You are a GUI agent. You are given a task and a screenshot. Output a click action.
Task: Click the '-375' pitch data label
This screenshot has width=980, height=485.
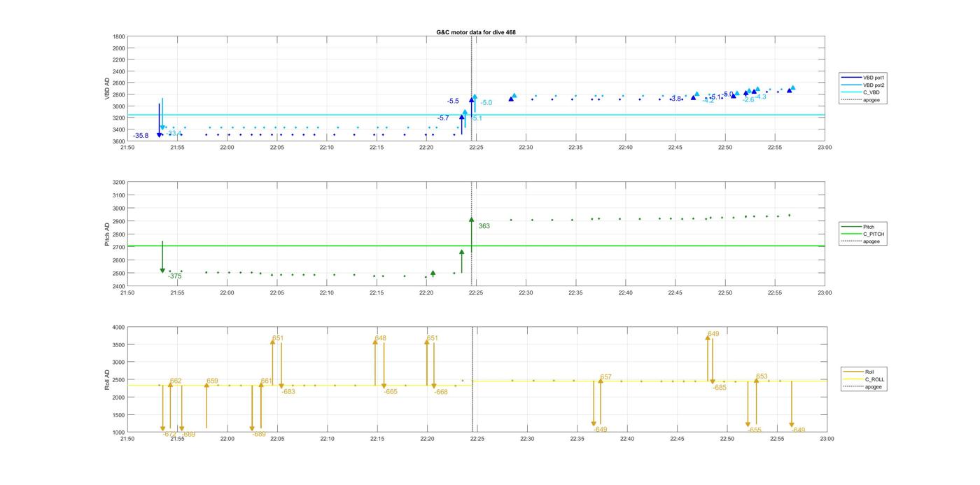[x=175, y=276]
